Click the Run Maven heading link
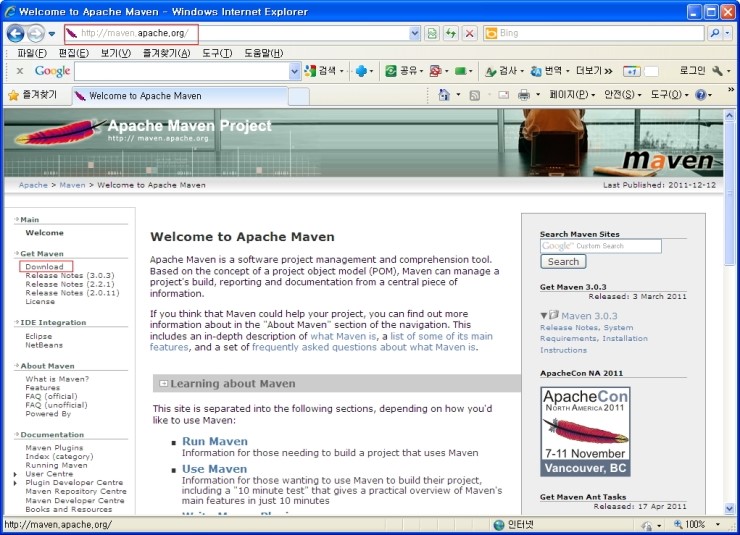The width and height of the screenshot is (740, 535). click(x=215, y=441)
